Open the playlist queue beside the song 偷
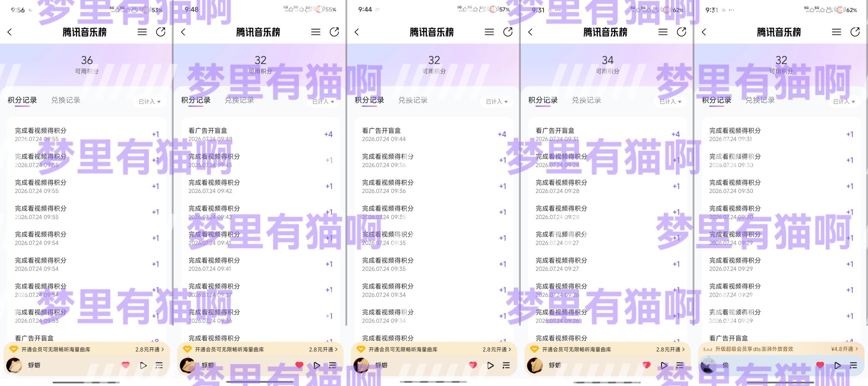This screenshot has height=386, width=868. coord(854,365)
